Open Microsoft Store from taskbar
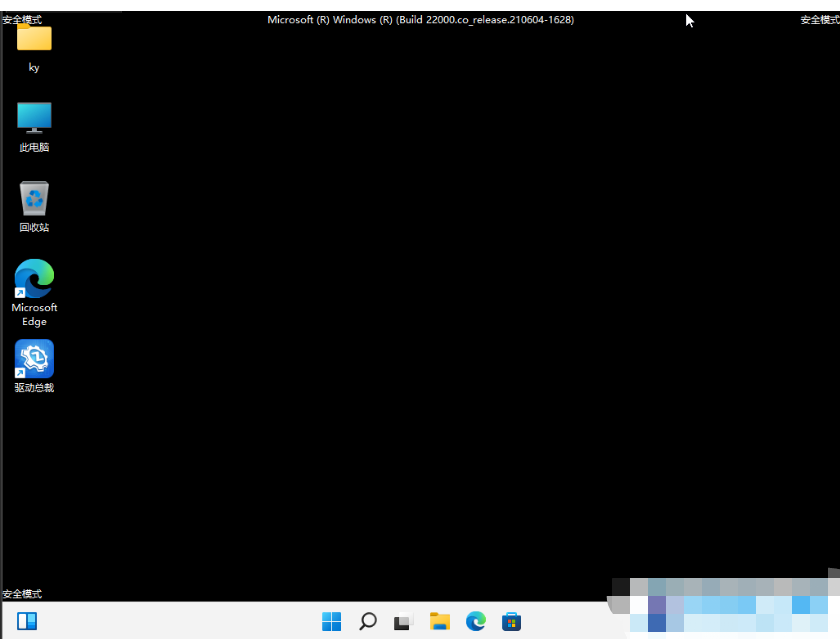This screenshot has width=840, height=639. 512,621
